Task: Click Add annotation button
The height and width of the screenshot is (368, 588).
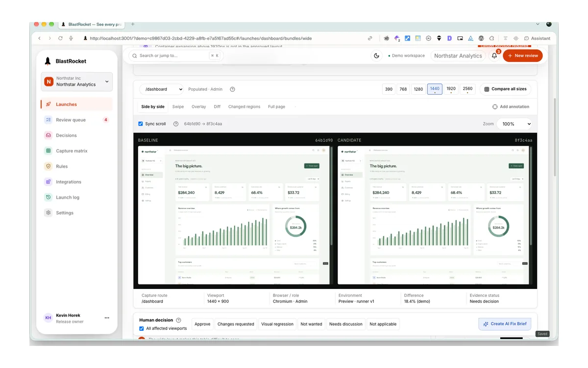Action: coord(511,106)
